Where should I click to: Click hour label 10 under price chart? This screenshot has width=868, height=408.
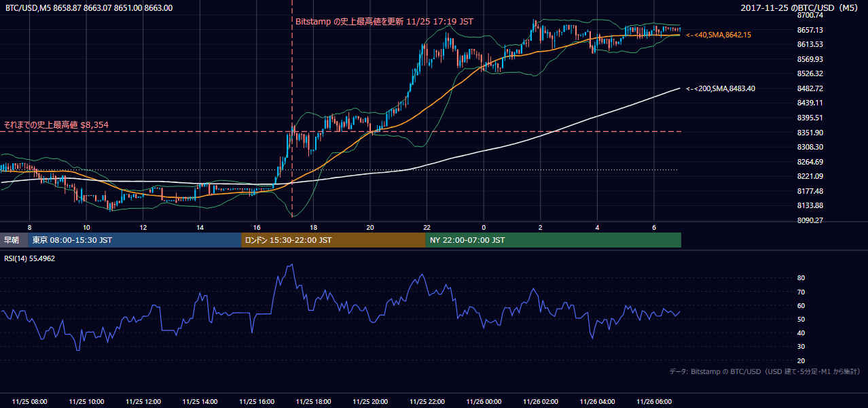[x=86, y=227]
